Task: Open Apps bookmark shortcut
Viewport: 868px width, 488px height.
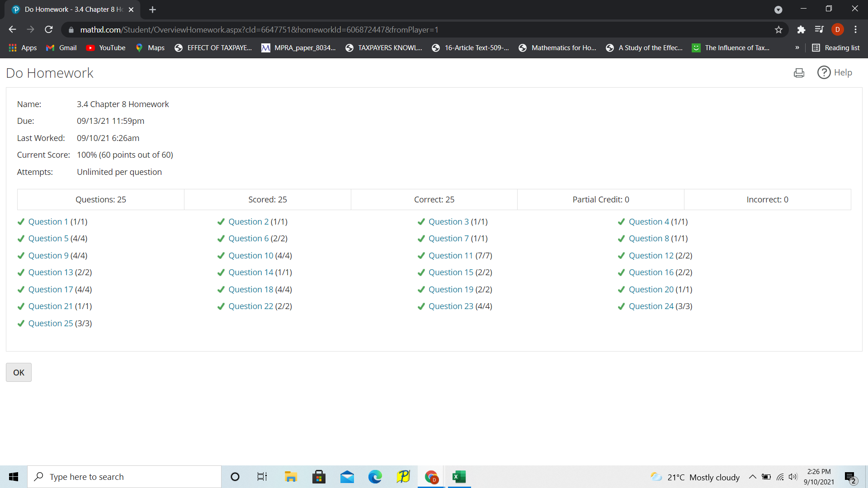Action: point(23,48)
